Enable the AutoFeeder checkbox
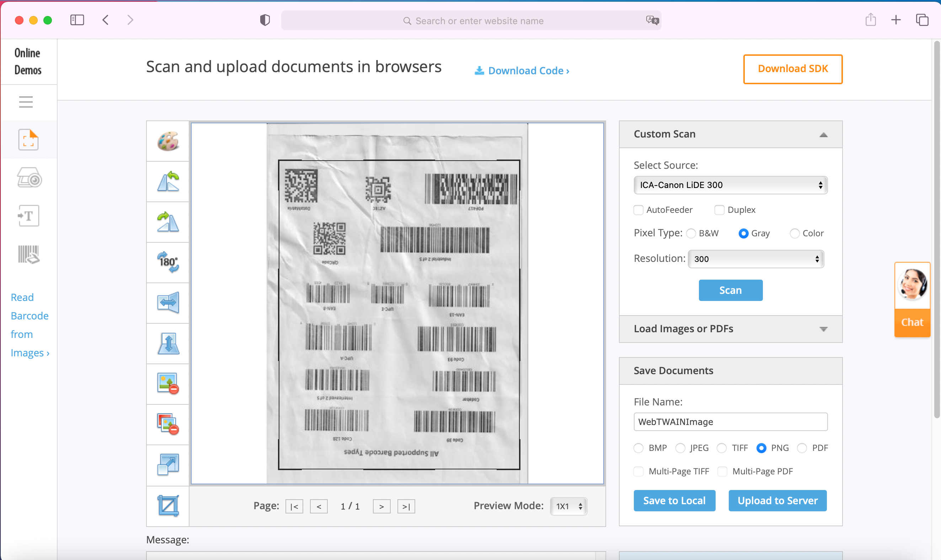941x560 pixels. coord(638,210)
